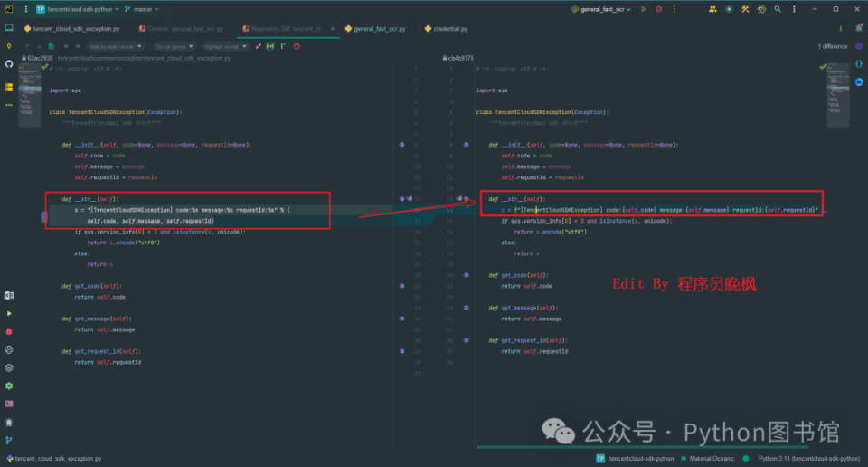The height and width of the screenshot is (467, 868).
Task: Expand the Do not ignore dropdown
Action: (174, 45)
